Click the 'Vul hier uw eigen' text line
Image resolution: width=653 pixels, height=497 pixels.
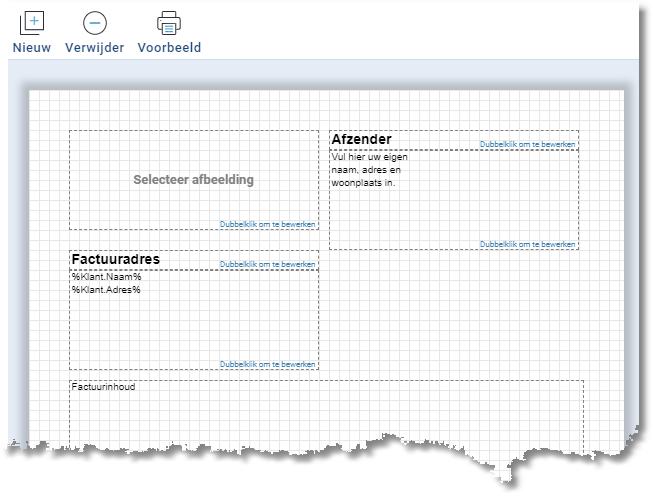point(369,157)
